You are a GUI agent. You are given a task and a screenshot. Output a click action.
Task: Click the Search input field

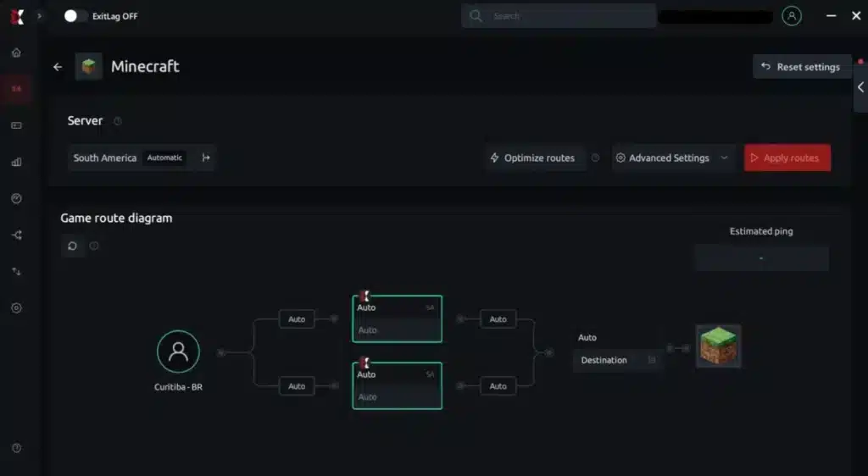(559, 16)
